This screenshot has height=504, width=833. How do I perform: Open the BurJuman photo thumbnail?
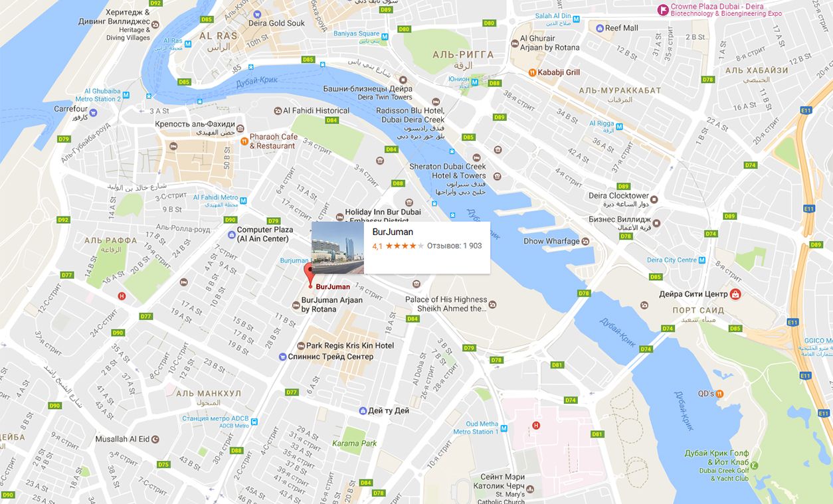tap(337, 248)
